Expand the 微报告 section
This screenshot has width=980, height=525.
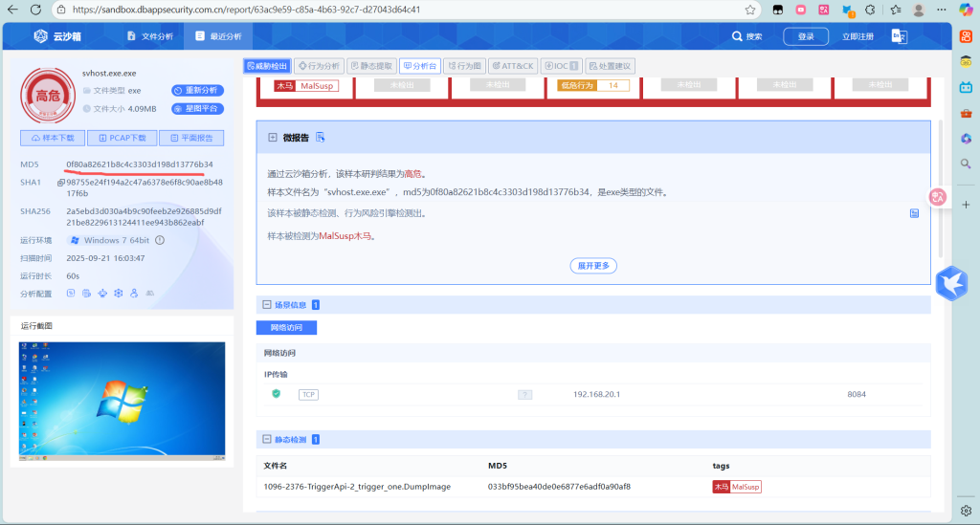[273, 138]
